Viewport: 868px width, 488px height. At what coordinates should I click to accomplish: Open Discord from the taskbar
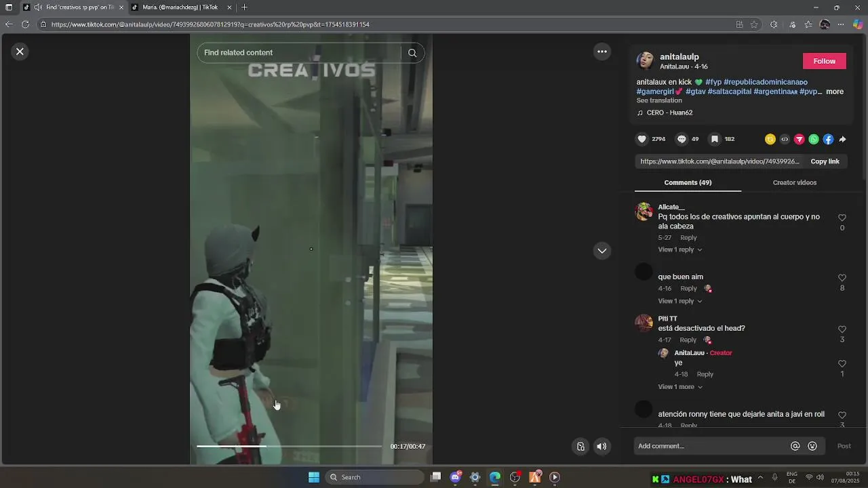pyautogui.click(x=456, y=477)
